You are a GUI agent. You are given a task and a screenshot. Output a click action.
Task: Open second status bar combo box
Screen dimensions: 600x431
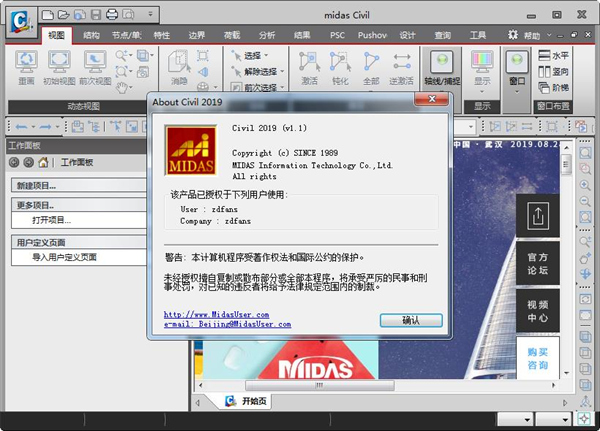click(553, 420)
